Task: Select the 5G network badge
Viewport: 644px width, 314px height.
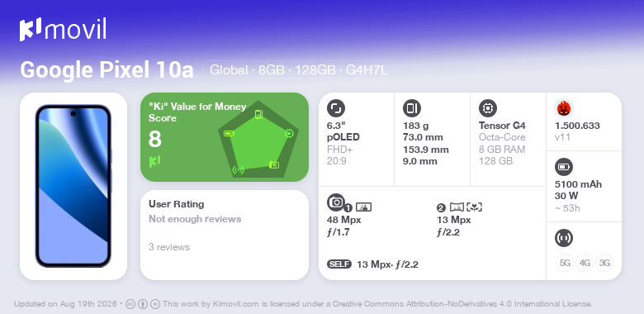Action: coord(565,263)
